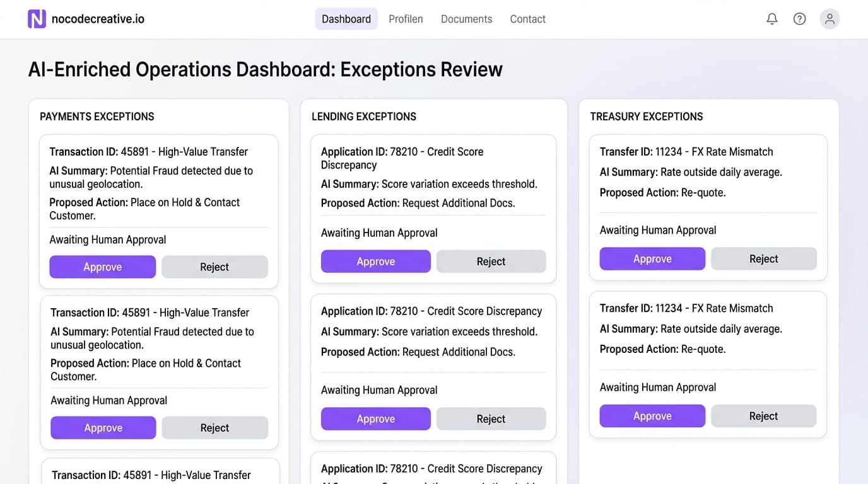Approve the second Treasury FX Rate Mismatch

(x=652, y=416)
